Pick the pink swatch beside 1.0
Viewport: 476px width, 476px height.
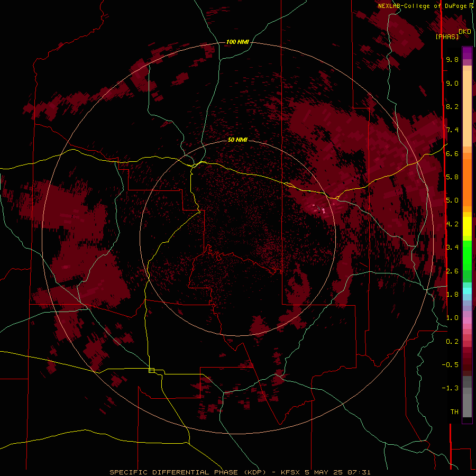coord(467,321)
